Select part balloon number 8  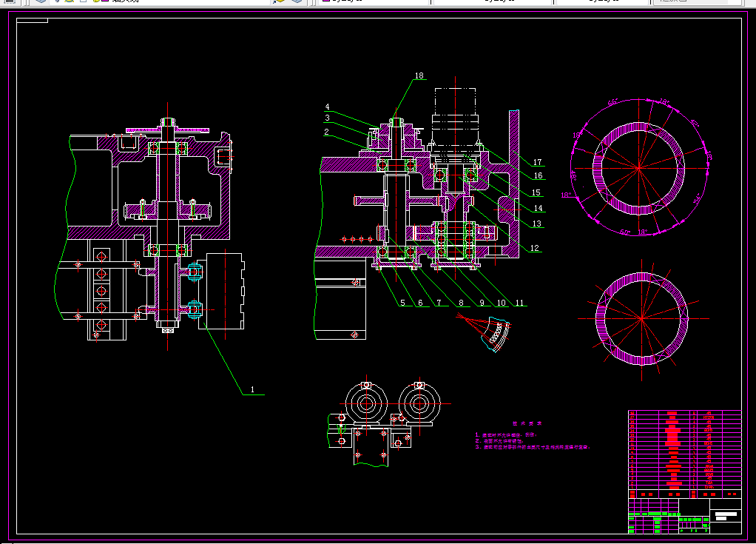tap(461, 303)
